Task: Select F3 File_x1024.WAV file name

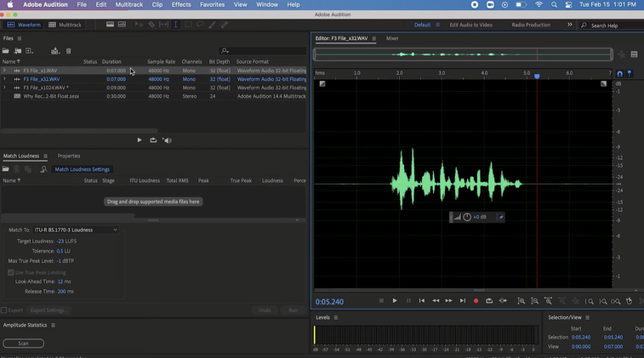Action: click(x=46, y=88)
